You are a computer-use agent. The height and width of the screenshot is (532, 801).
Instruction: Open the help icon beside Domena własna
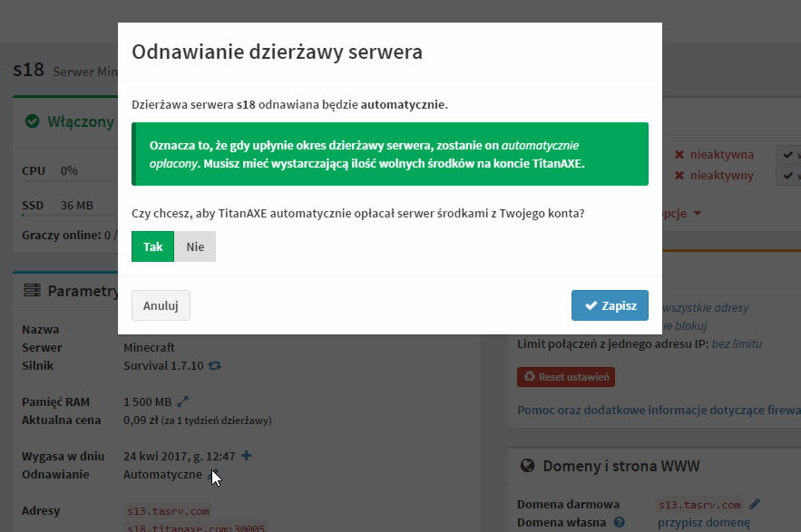[620, 522]
